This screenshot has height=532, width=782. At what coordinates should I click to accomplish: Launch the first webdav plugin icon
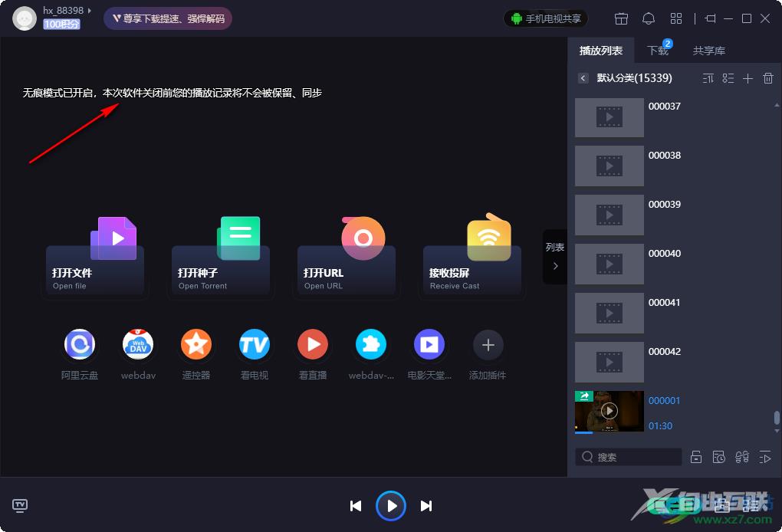[x=138, y=344]
